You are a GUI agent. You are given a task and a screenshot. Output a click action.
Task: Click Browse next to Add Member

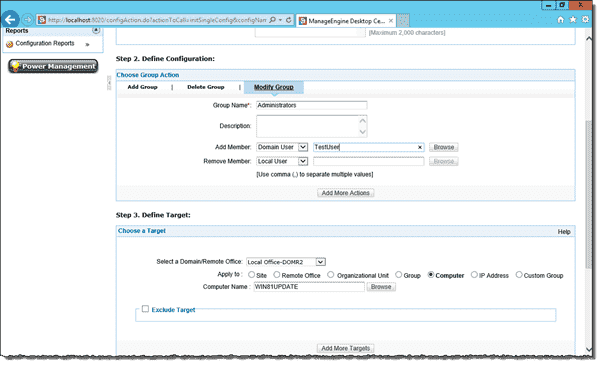pos(443,147)
